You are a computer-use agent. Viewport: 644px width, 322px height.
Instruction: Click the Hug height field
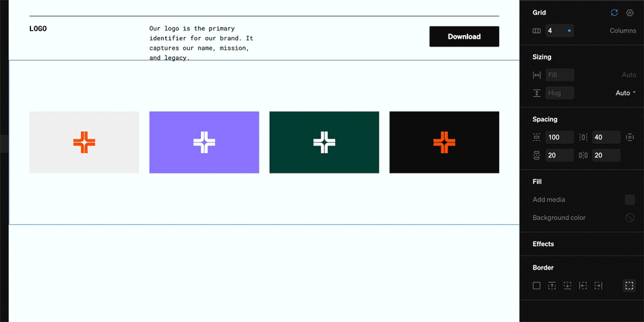(x=559, y=93)
